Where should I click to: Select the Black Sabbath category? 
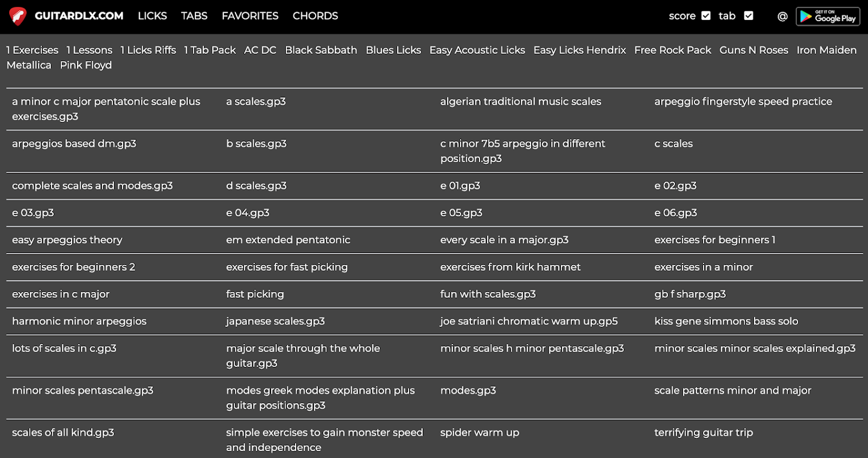(x=321, y=50)
